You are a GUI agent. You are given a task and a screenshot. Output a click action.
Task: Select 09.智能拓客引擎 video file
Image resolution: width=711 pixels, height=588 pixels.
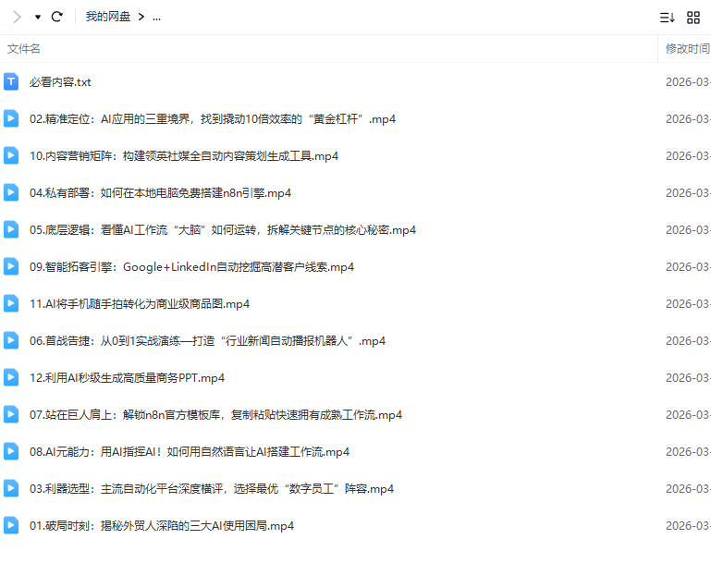(191, 267)
